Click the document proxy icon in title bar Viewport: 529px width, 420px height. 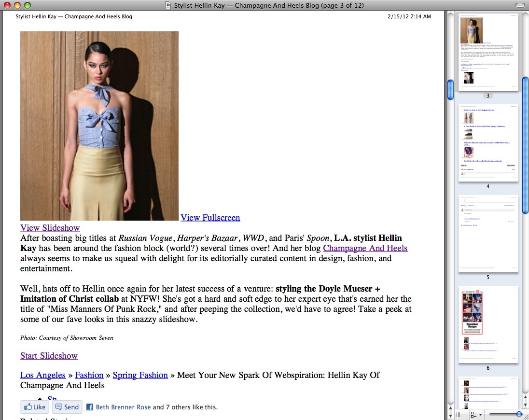click(168, 6)
